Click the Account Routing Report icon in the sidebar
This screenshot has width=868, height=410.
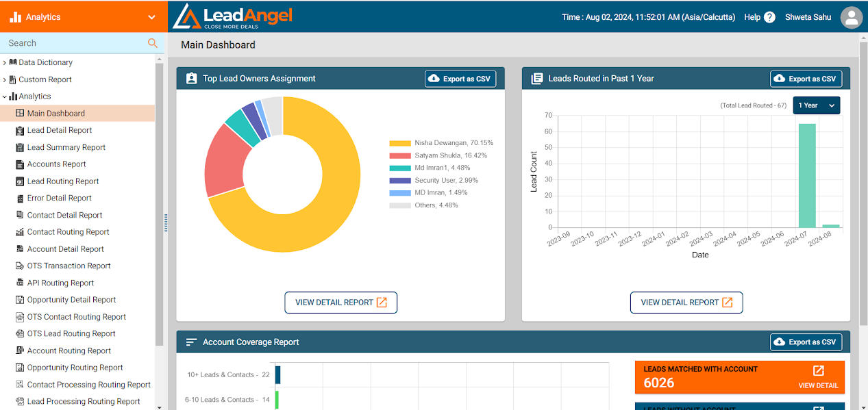tap(20, 350)
